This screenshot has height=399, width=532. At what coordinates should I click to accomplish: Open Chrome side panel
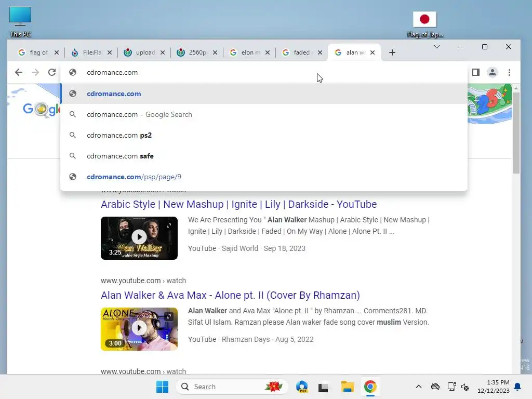click(476, 72)
